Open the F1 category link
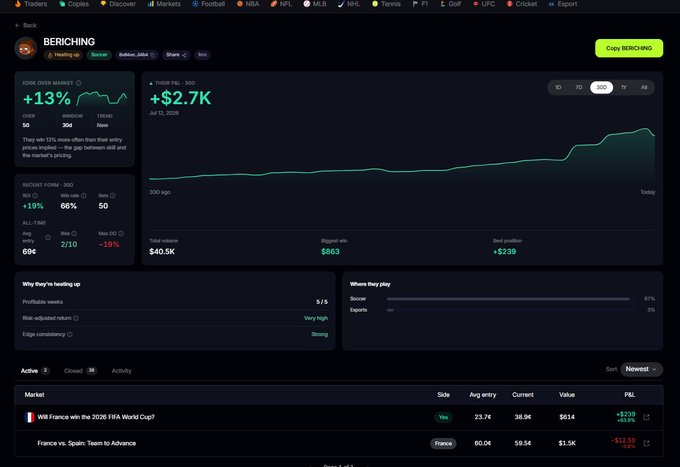680x467 pixels. click(x=420, y=4)
